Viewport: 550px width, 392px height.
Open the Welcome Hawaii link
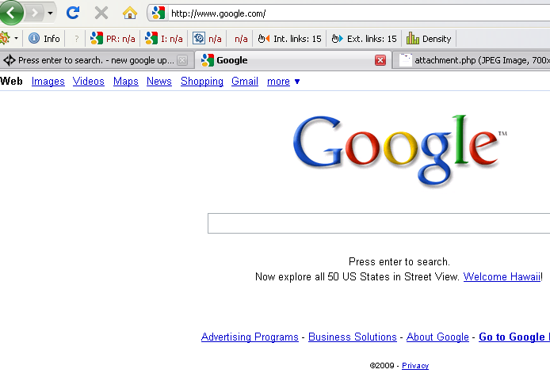[x=502, y=276]
